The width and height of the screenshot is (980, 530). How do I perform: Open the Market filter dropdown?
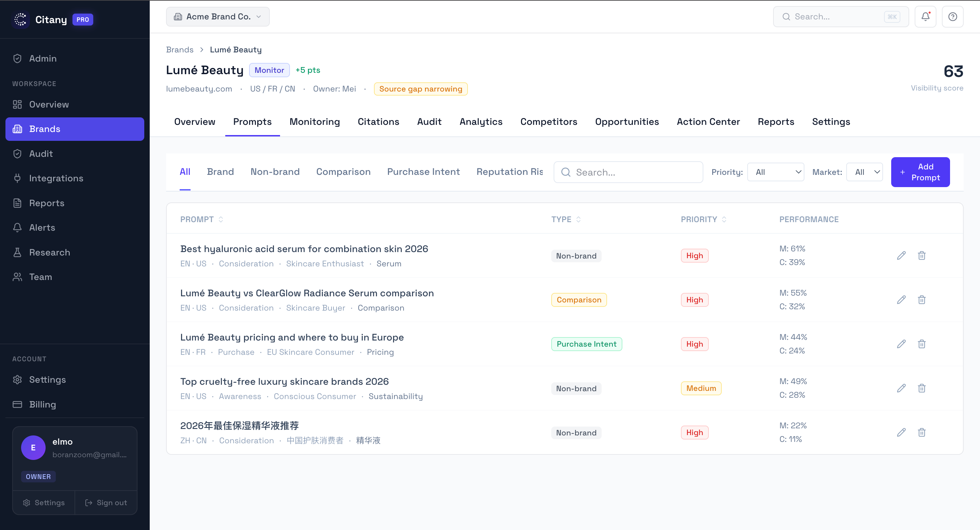(x=864, y=172)
